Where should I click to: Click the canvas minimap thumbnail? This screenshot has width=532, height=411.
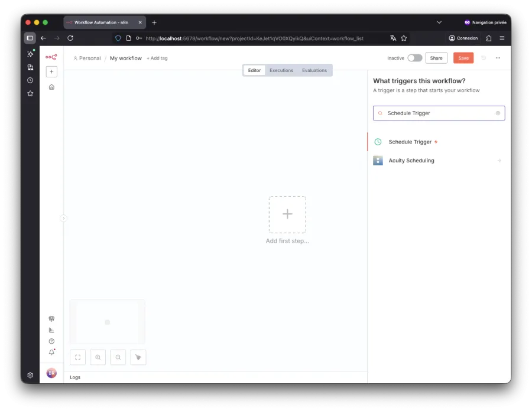(108, 322)
